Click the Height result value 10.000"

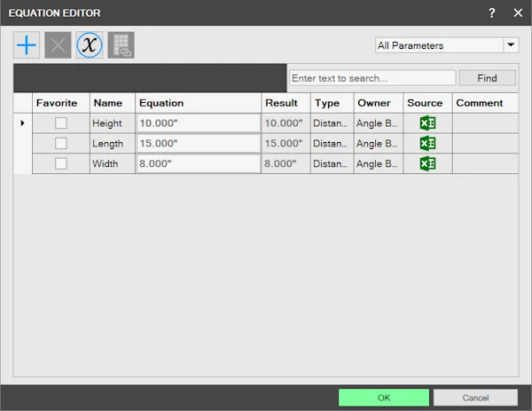286,123
